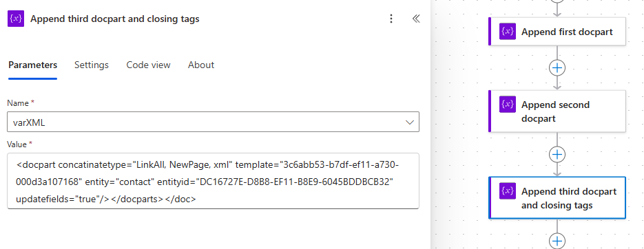Add step after Append first docpart

557,67
